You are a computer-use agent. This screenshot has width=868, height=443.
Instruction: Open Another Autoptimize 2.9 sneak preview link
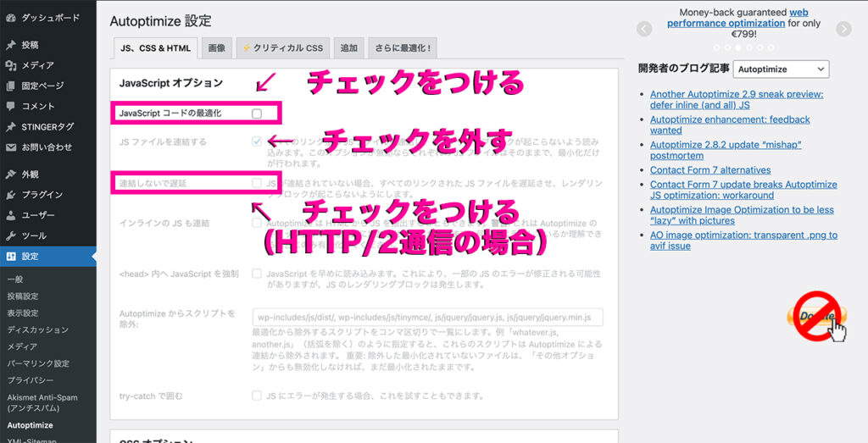pos(737,100)
